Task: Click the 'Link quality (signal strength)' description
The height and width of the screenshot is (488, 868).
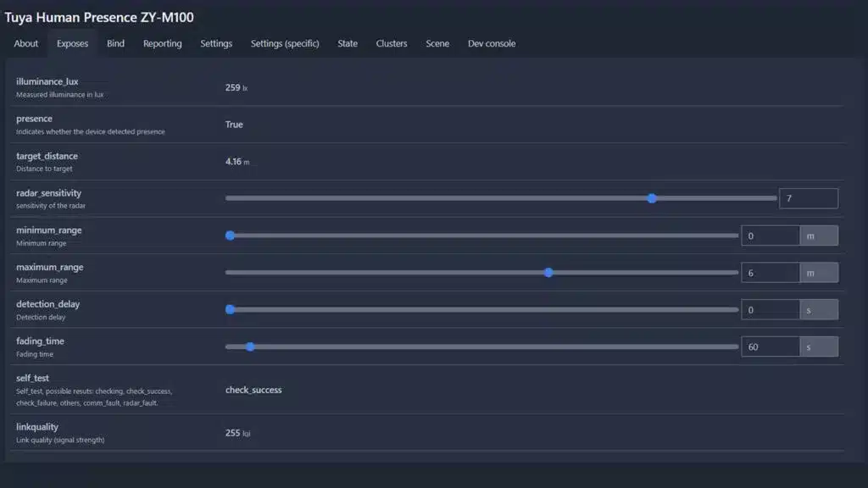Action: [x=60, y=440]
